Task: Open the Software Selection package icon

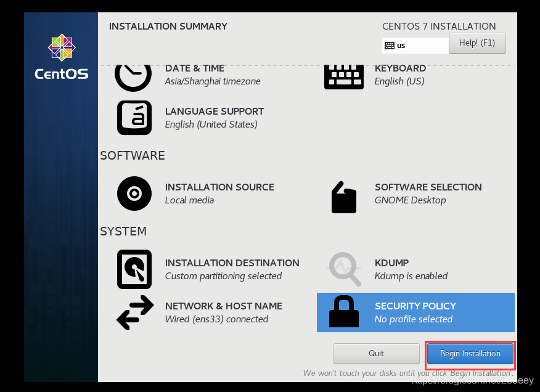Action: [x=344, y=197]
